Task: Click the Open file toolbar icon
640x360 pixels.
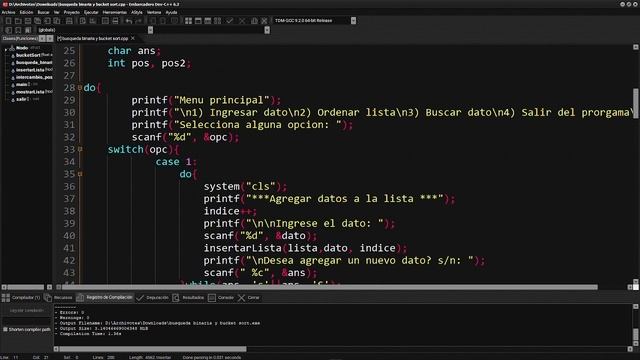Action: (x=18, y=21)
